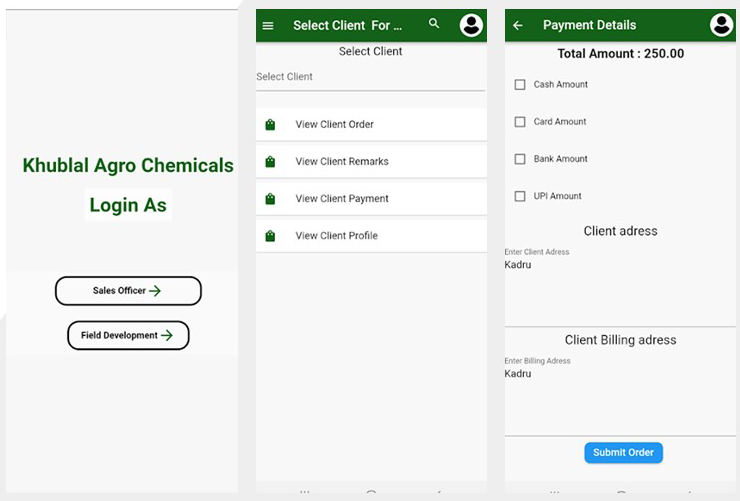Open the hamburger menu in Select Client screen
Viewport: 740px width, 501px height.
pos(268,25)
